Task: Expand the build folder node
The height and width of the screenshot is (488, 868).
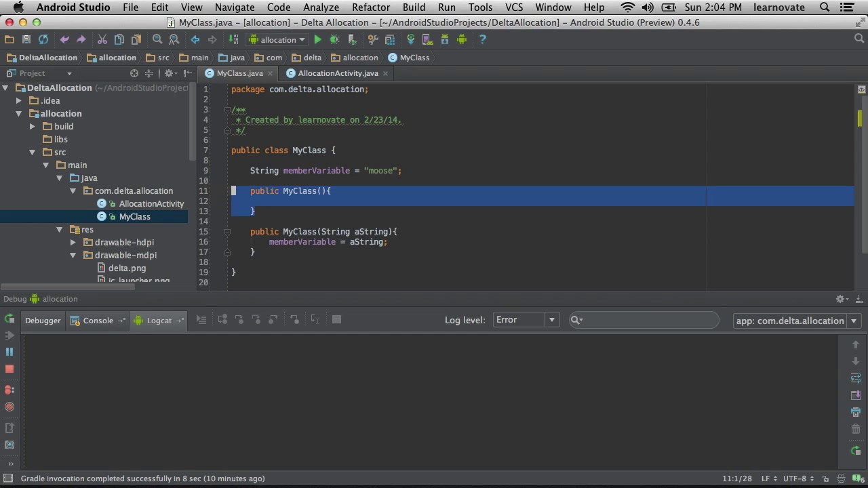Action: coord(33,127)
